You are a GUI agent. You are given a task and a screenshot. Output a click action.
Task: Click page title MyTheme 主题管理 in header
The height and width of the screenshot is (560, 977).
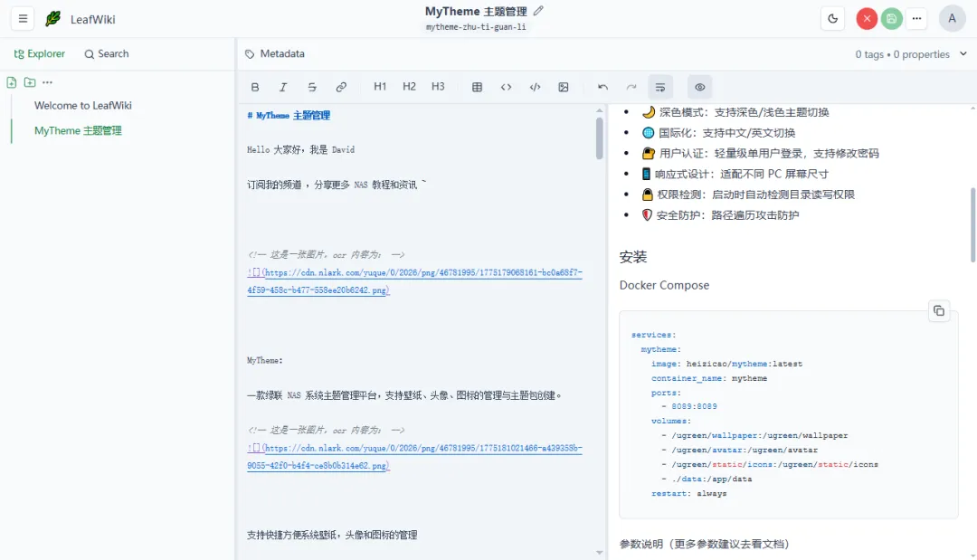point(476,11)
